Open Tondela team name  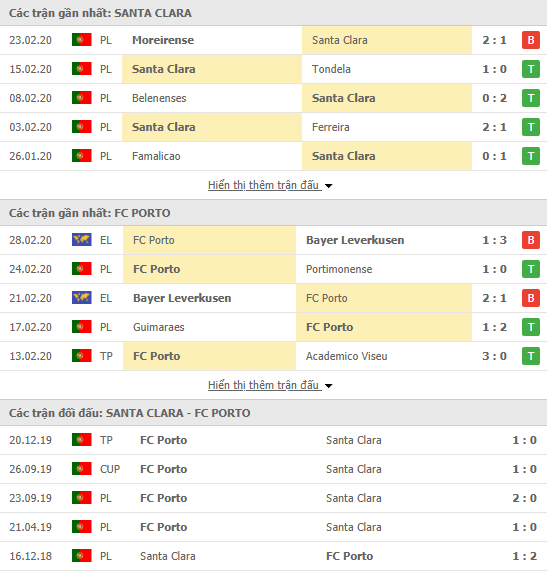331,69
